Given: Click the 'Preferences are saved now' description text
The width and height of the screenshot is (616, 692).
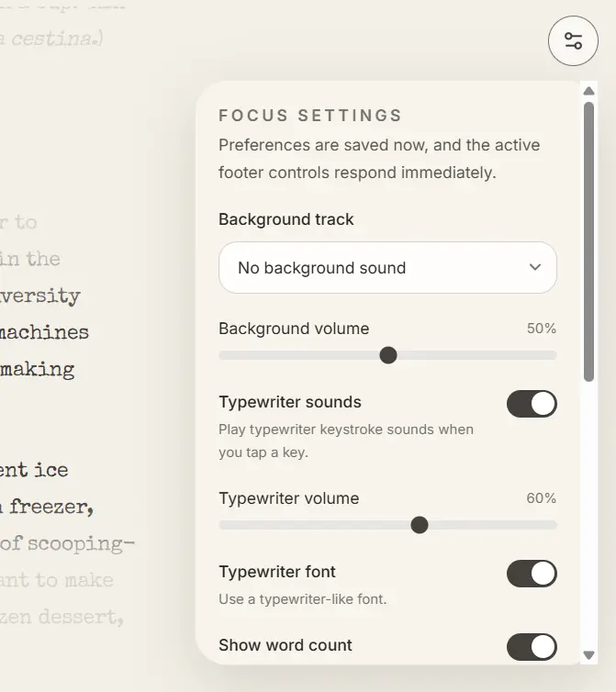Looking at the screenshot, I should 379,159.
